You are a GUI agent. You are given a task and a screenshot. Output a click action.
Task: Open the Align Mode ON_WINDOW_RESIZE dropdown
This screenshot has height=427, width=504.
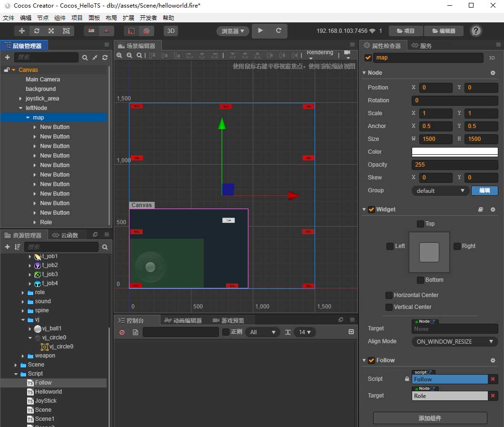(x=455, y=342)
